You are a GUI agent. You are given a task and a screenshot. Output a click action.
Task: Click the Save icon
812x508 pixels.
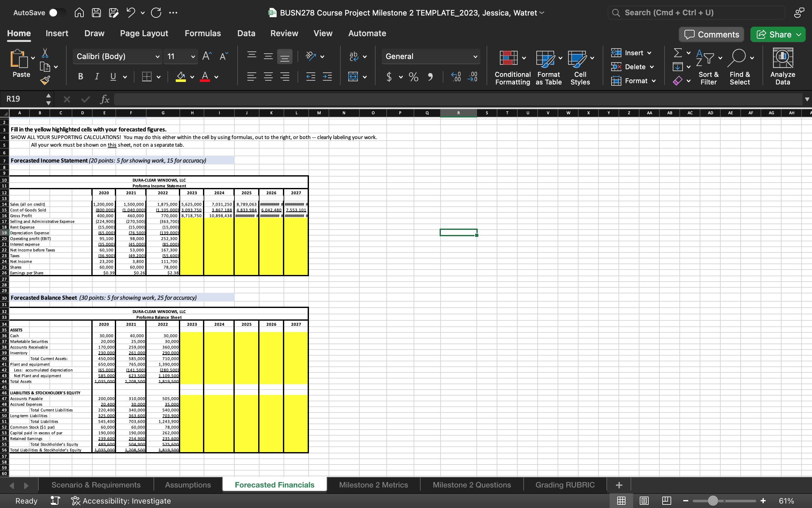(x=97, y=13)
